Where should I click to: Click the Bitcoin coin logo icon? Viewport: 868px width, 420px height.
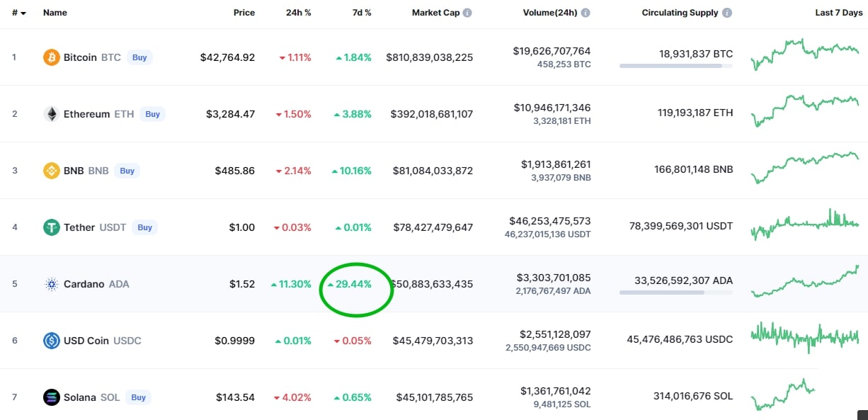(51, 57)
